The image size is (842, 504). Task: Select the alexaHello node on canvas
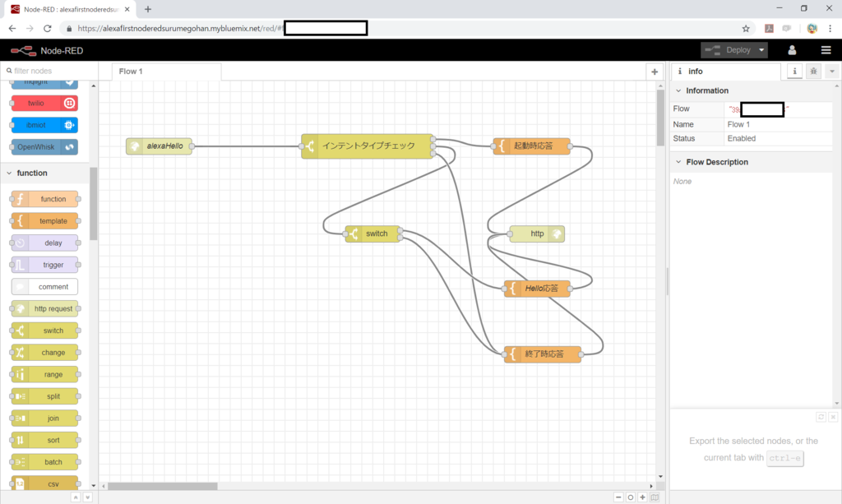coord(159,146)
